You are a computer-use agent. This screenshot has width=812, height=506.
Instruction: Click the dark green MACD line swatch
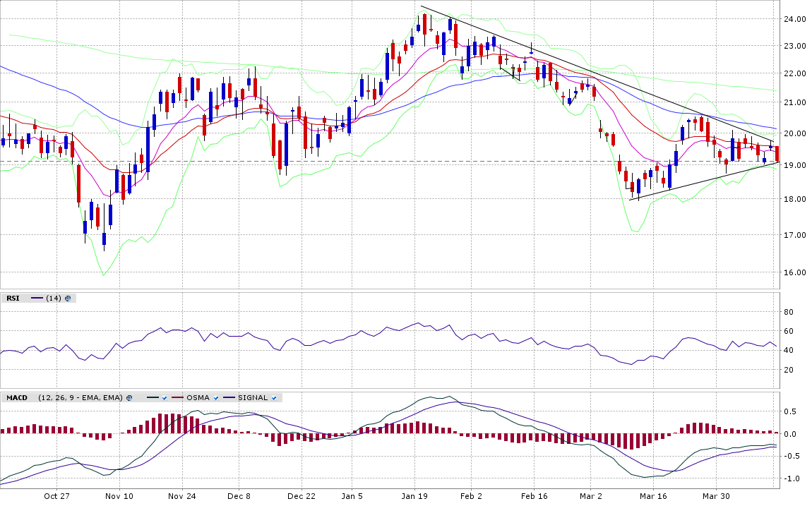click(x=153, y=397)
